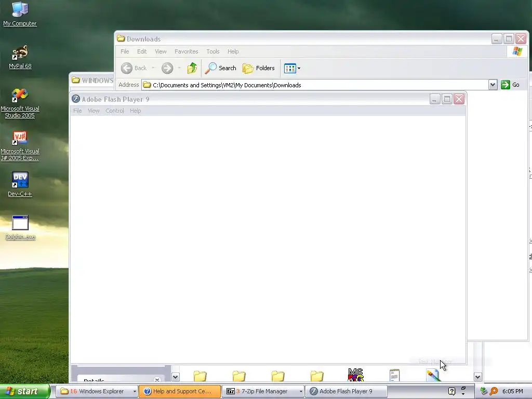Close the Adobe Flash Player 9 window
The width and height of the screenshot is (532, 399).
(x=459, y=99)
